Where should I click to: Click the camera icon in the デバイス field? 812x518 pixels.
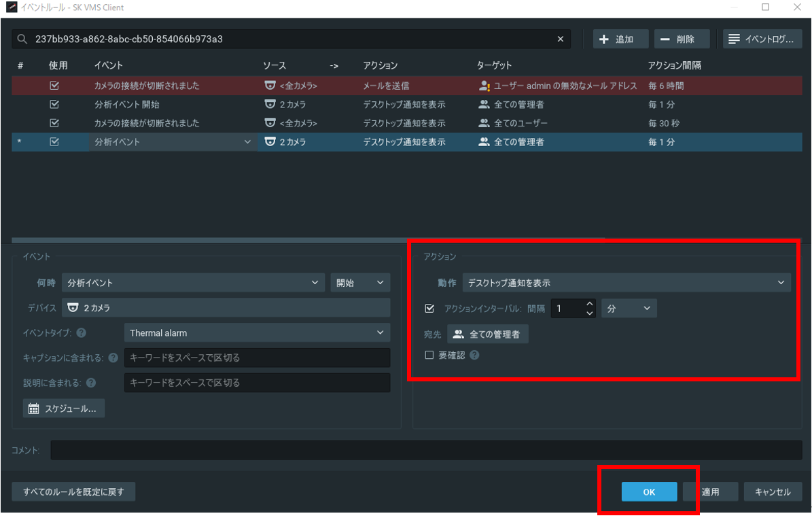pyautogui.click(x=73, y=308)
